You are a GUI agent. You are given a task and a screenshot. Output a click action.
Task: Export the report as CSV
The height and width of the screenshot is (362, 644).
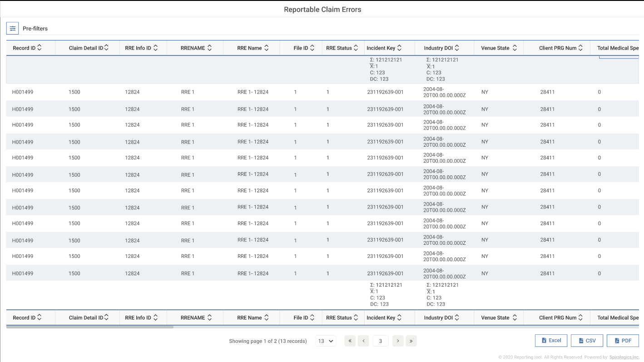tap(587, 341)
